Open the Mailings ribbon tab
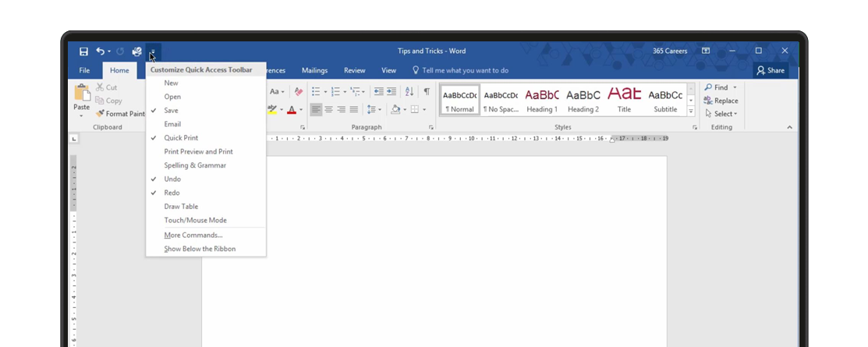868x347 pixels. tap(314, 70)
